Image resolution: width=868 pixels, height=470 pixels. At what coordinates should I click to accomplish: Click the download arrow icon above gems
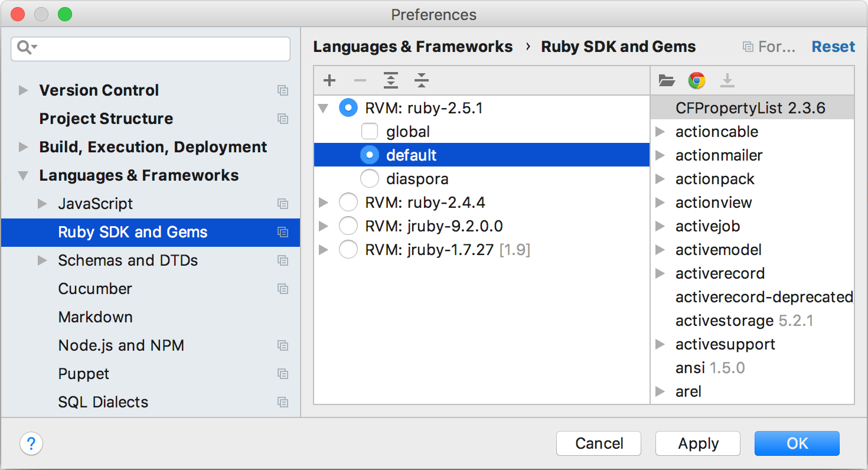(727, 80)
